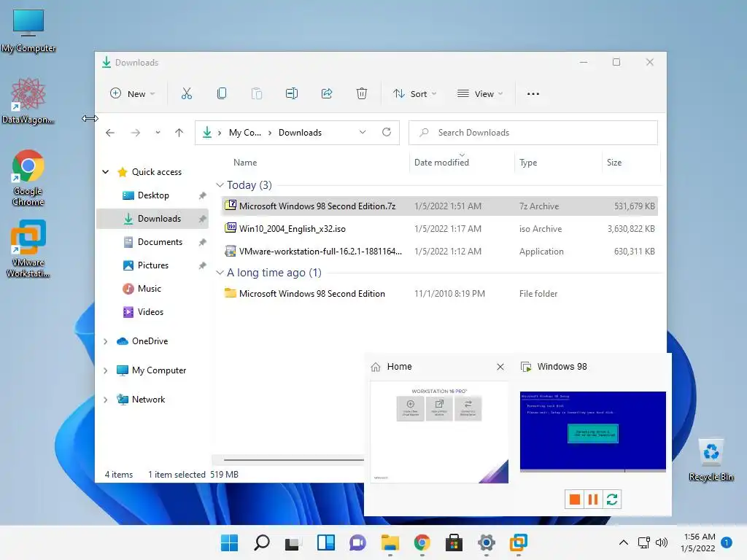
Task: Collapse the Quick access tree
Action: [x=106, y=172]
